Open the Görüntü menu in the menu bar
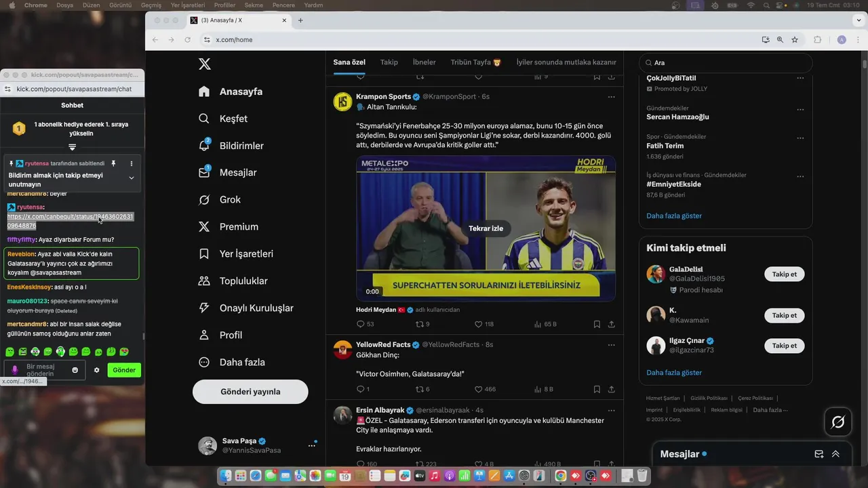Screen dimensions: 868x488 (121, 5)
